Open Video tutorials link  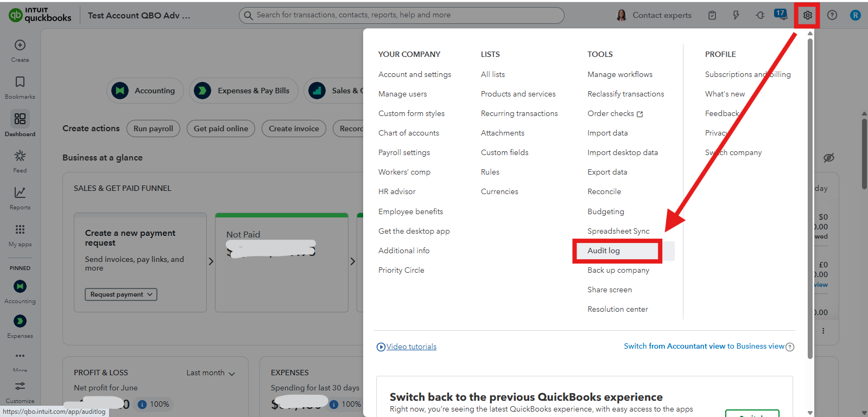tap(411, 347)
